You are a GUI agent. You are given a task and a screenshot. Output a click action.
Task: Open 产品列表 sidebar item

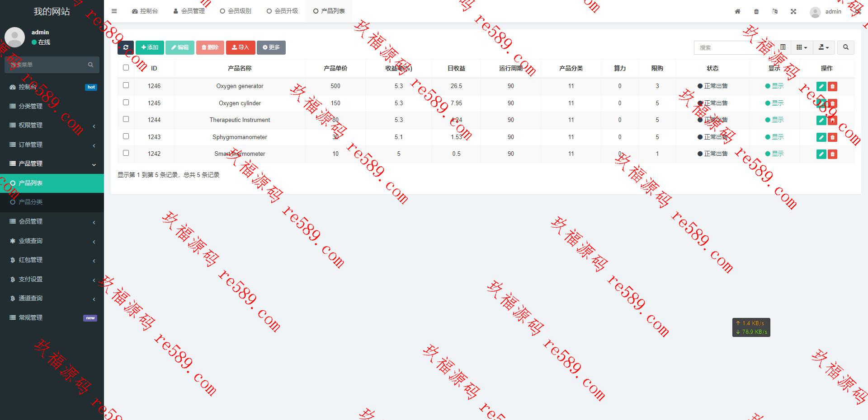[52, 183]
